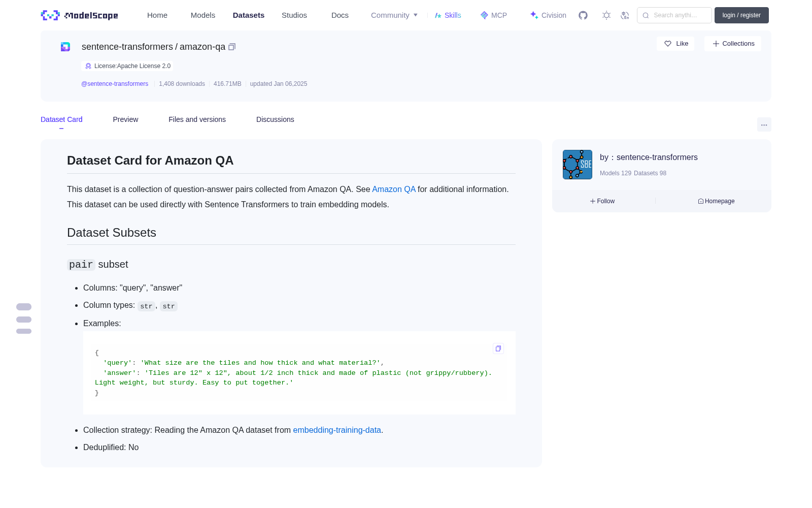Open MCP from navigation bar

pyautogui.click(x=493, y=15)
